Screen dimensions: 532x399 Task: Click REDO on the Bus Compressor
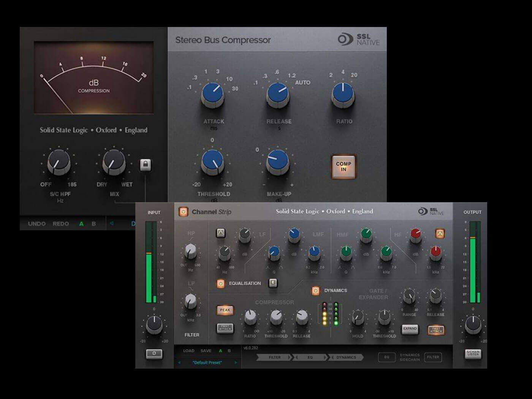tap(61, 224)
